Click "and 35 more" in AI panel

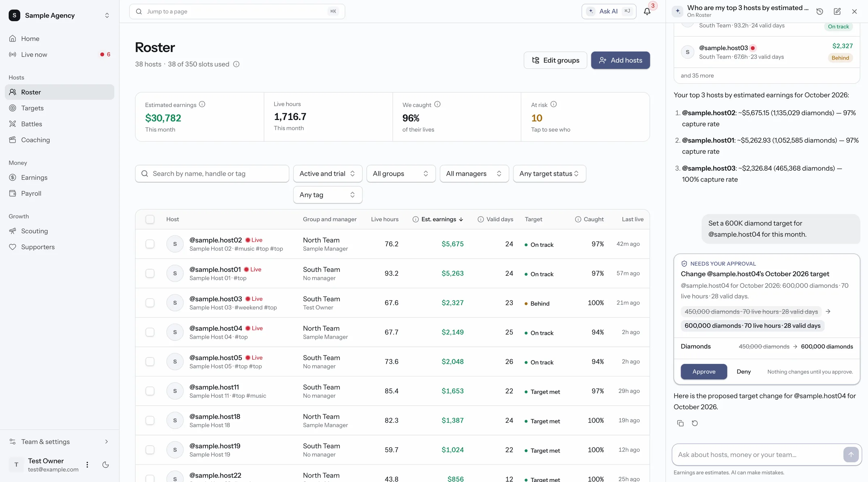pos(697,76)
